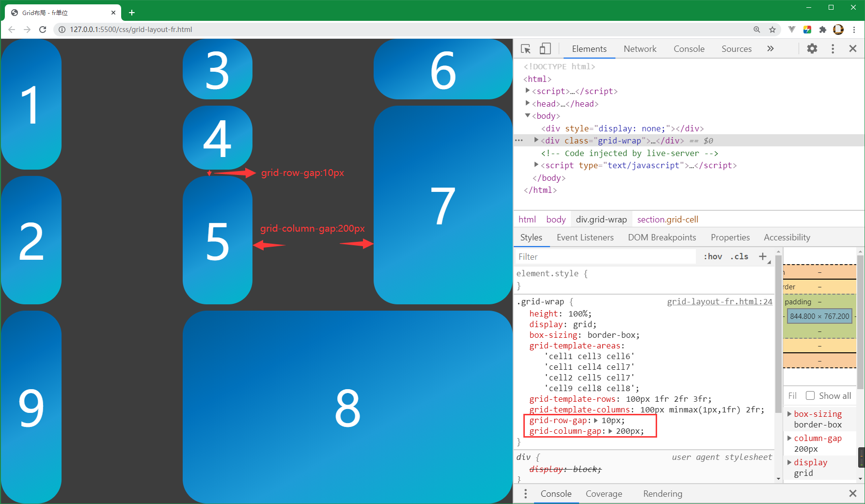Viewport: 865px width, 504px height.
Task: Add new style rule plus icon
Action: 763,256
